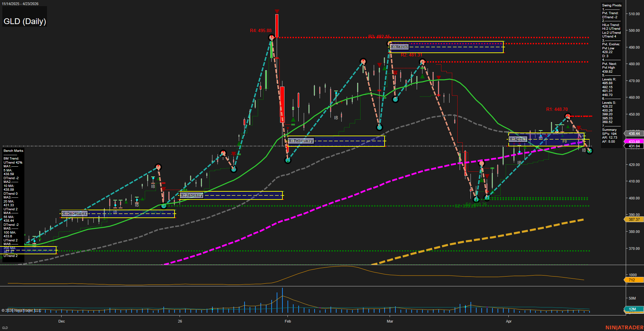Click the red-capped pivot circle at the R2 481.31 high
644x331 pixels.
click(422, 62)
